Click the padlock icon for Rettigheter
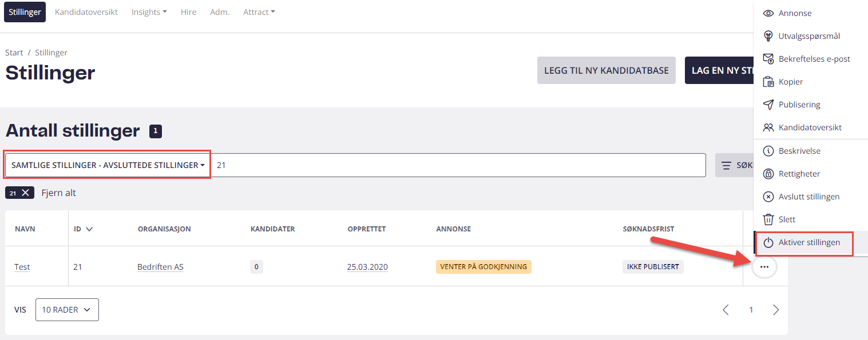Image resolution: width=868 pixels, height=340 pixels. [x=768, y=174]
